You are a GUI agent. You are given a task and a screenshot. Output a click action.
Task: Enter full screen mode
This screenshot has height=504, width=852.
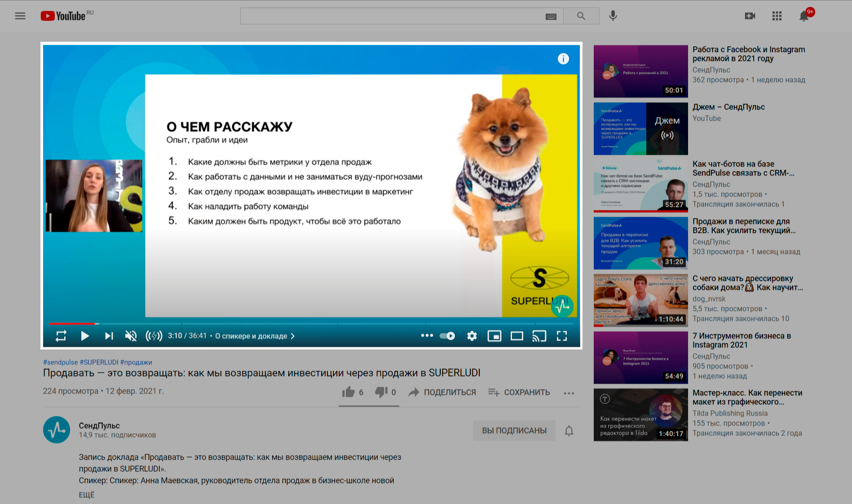[562, 336]
